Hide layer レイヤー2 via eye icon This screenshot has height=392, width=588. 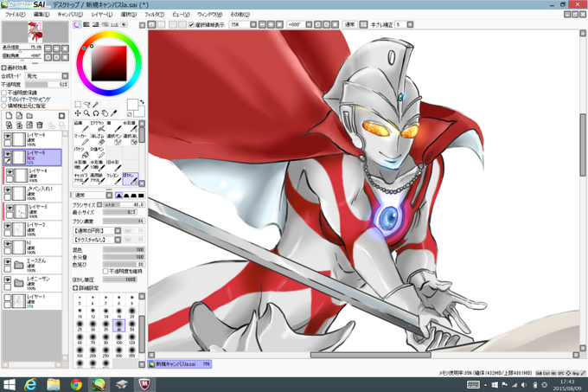[x=8, y=226]
